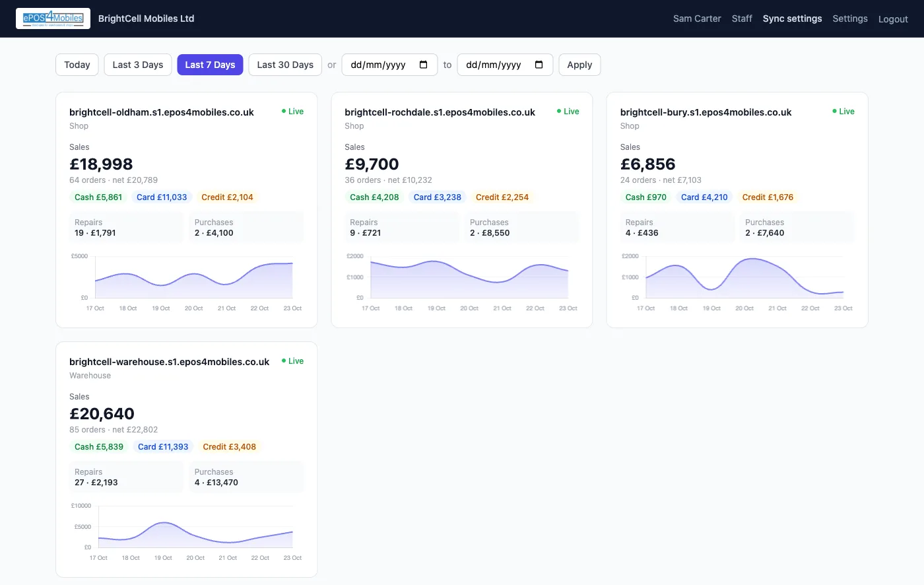Click 36 orders · net £10,232 text
924x585 pixels.
pos(388,180)
